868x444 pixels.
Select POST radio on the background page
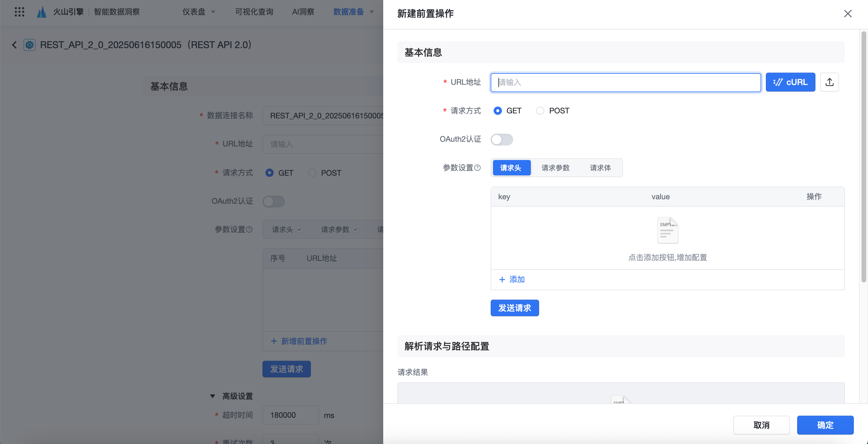(312, 173)
